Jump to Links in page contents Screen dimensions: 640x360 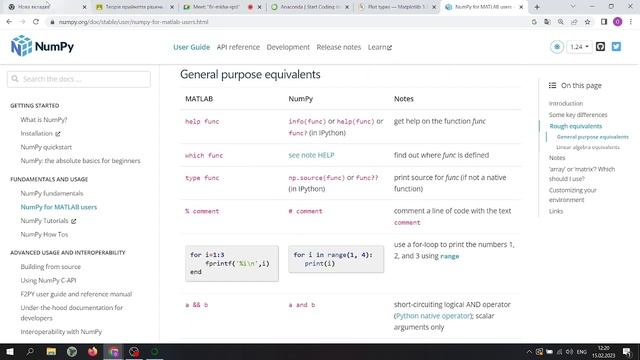pyautogui.click(x=556, y=211)
